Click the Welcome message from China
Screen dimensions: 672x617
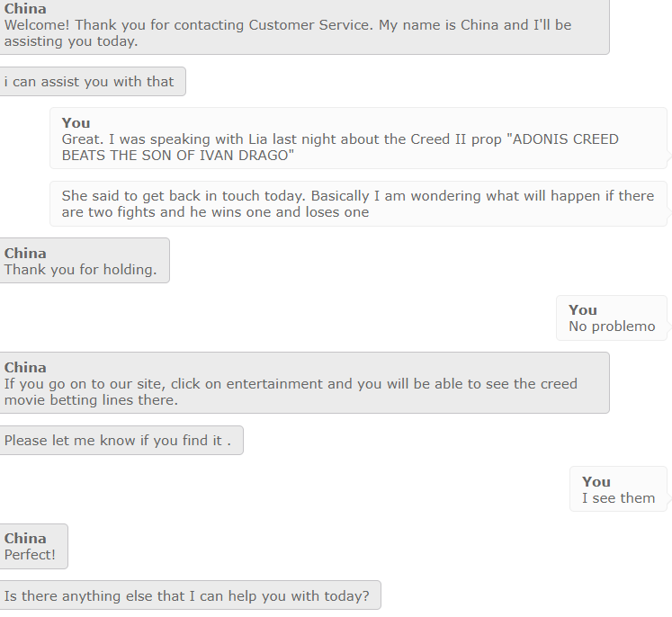(x=304, y=27)
